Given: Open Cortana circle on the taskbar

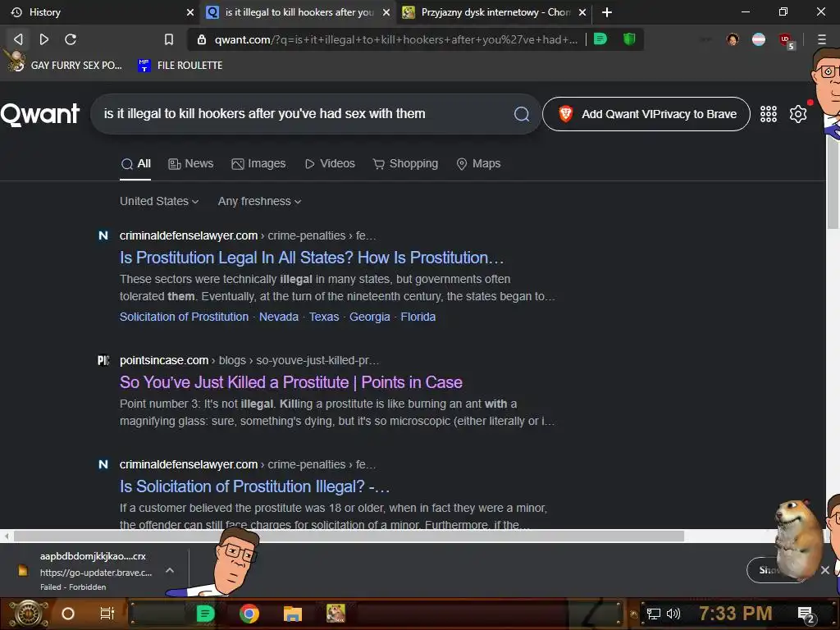Looking at the screenshot, I should pyautogui.click(x=68, y=614).
